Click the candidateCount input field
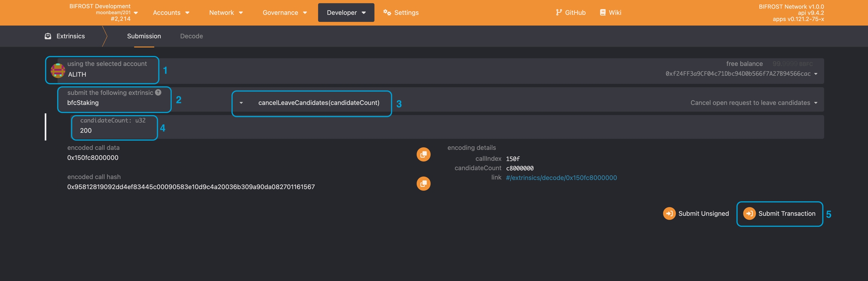 (114, 130)
